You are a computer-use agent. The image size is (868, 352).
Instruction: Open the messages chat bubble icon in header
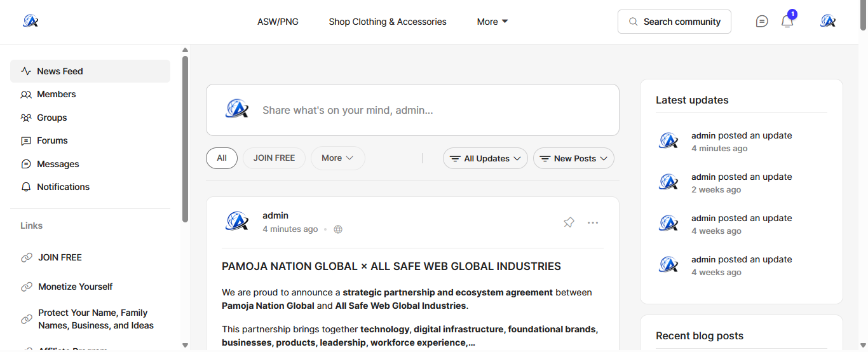point(762,22)
